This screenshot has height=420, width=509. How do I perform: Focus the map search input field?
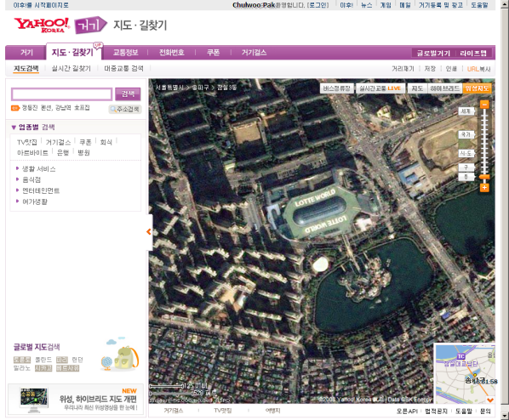click(x=61, y=94)
